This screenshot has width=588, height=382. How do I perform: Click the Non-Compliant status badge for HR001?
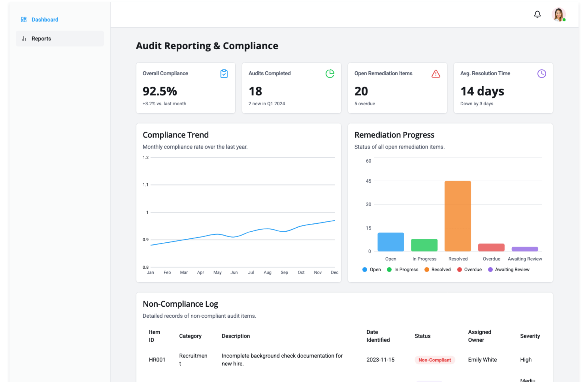[x=434, y=360]
